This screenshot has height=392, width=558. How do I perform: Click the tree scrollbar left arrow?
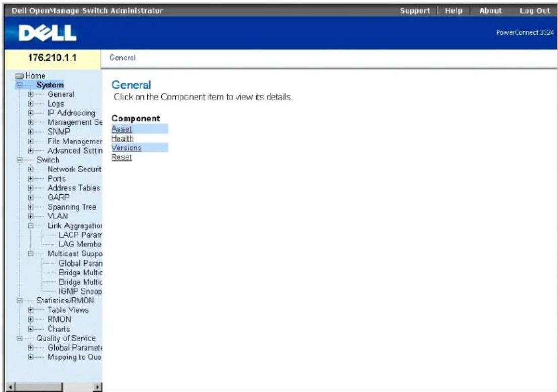click(11, 387)
